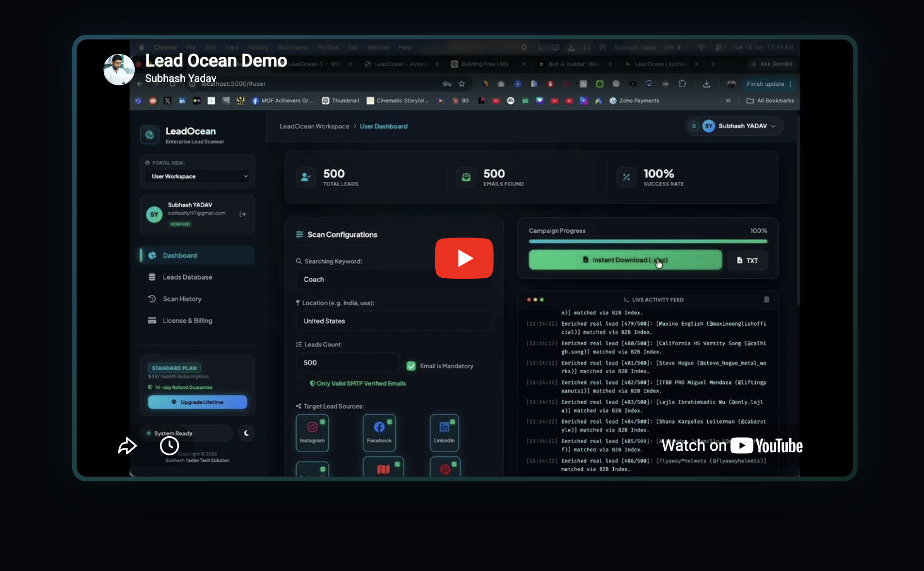The height and width of the screenshot is (571, 924).
Task: Click the Searching Keyword field containing Coach
Action: 394,280
